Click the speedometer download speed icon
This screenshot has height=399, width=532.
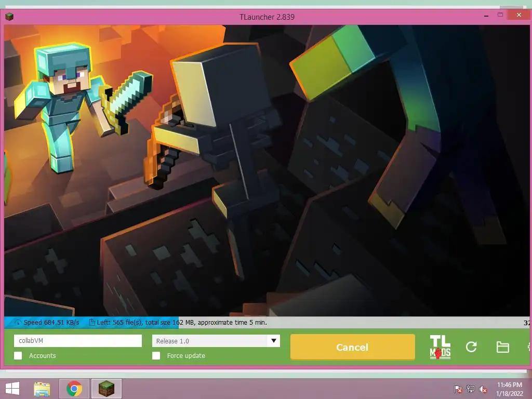click(18, 322)
